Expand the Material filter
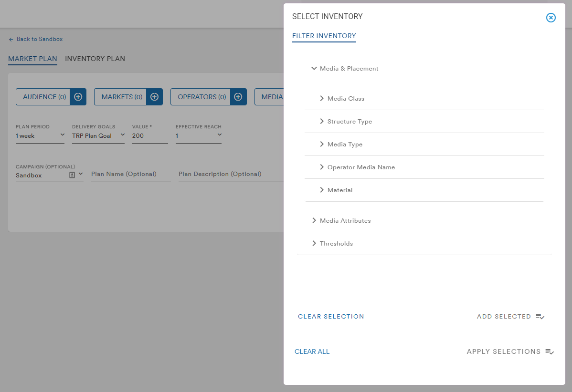 click(321, 190)
